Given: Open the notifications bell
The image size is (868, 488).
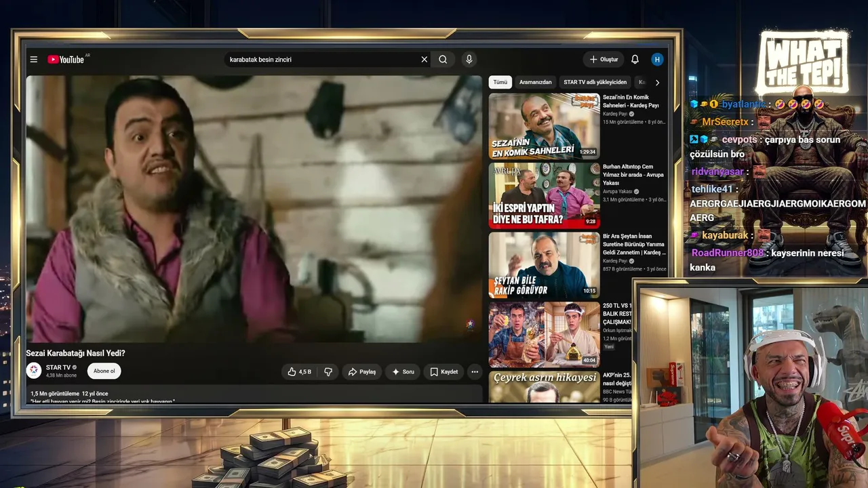Looking at the screenshot, I should coord(635,60).
